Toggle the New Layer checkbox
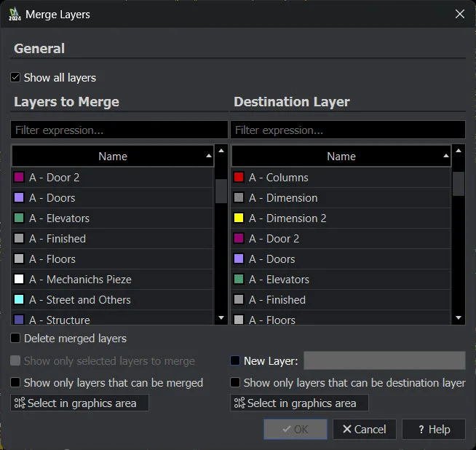The height and width of the screenshot is (450, 476). click(235, 360)
